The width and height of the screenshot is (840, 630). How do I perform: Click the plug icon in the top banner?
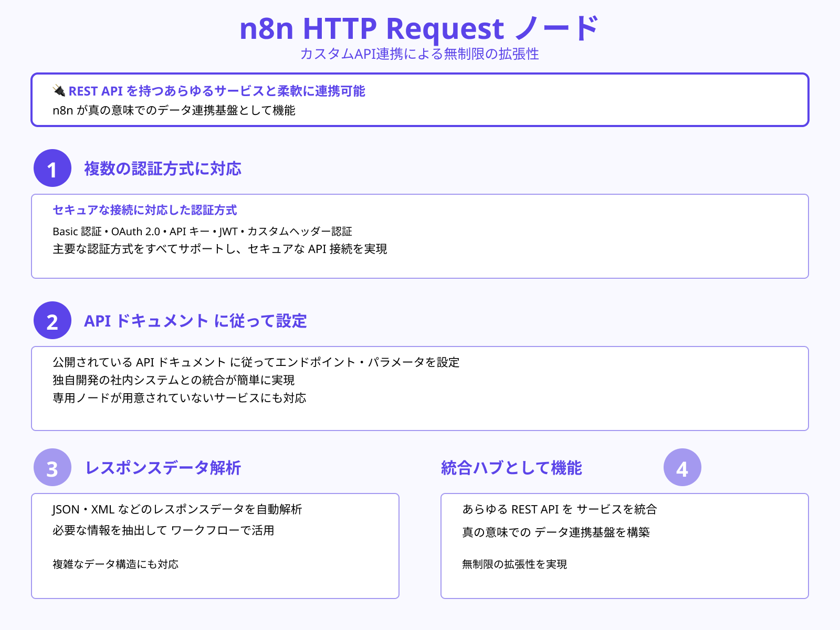pyautogui.click(x=59, y=91)
